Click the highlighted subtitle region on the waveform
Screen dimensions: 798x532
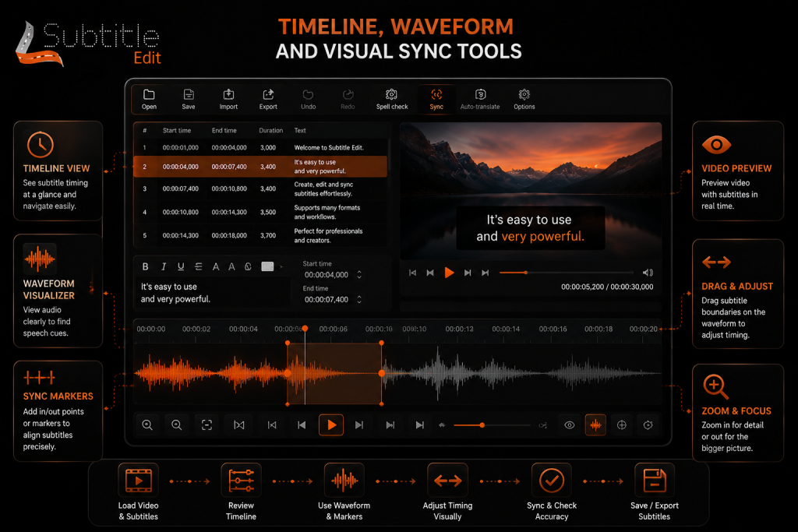click(x=334, y=373)
